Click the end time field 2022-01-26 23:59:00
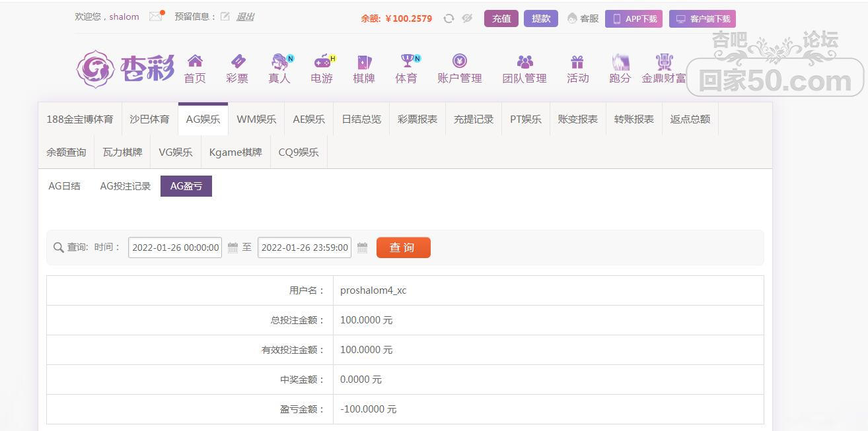The height and width of the screenshot is (431, 868). [305, 248]
